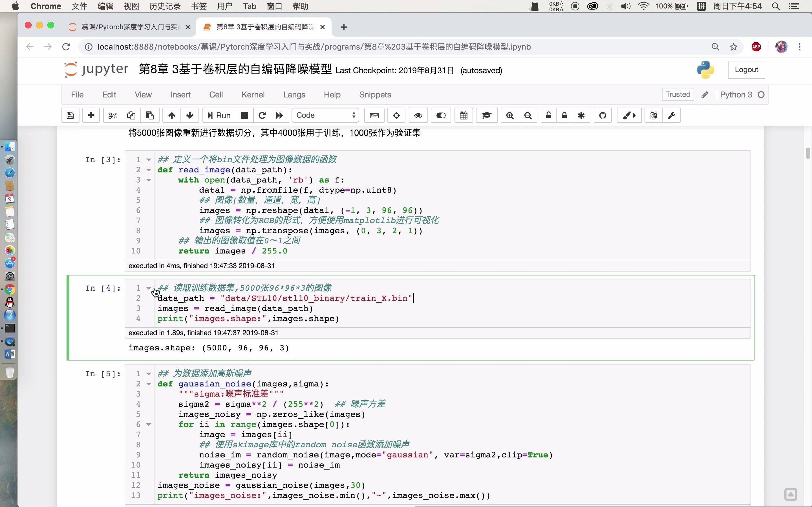Save the notebook with the floppy disk icon
812x507 pixels.
click(70, 115)
